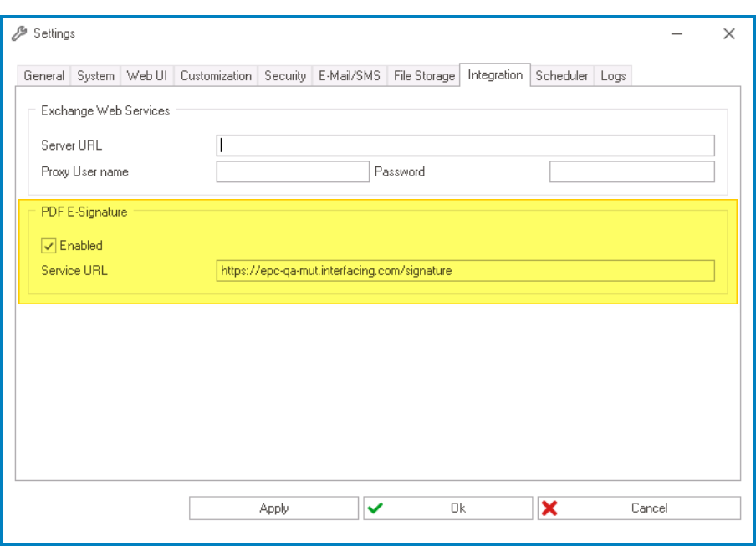756x546 pixels.
Task: Focus the Proxy User name field
Action: click(x=293, y=171)
